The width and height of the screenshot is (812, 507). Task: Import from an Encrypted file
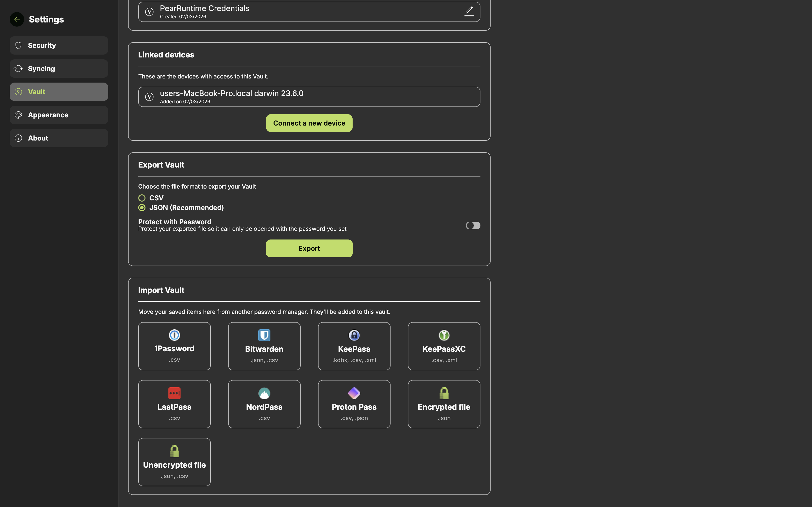pos(444,404)
